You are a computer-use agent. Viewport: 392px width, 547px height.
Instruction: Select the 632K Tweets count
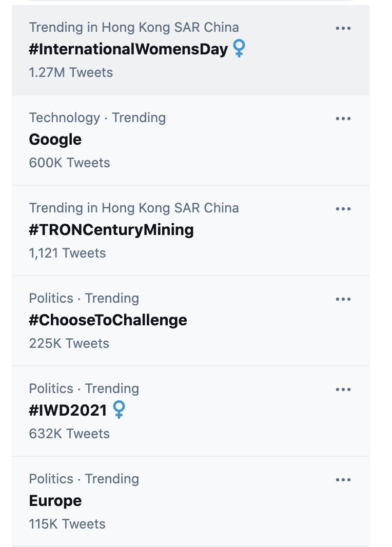click(x=69, y=434)
